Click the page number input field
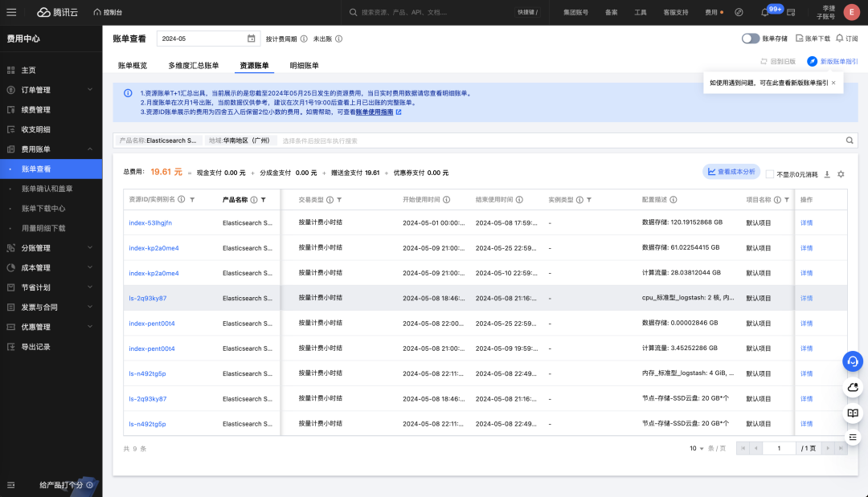The image size is (868, 497). [x=778, y=448]
